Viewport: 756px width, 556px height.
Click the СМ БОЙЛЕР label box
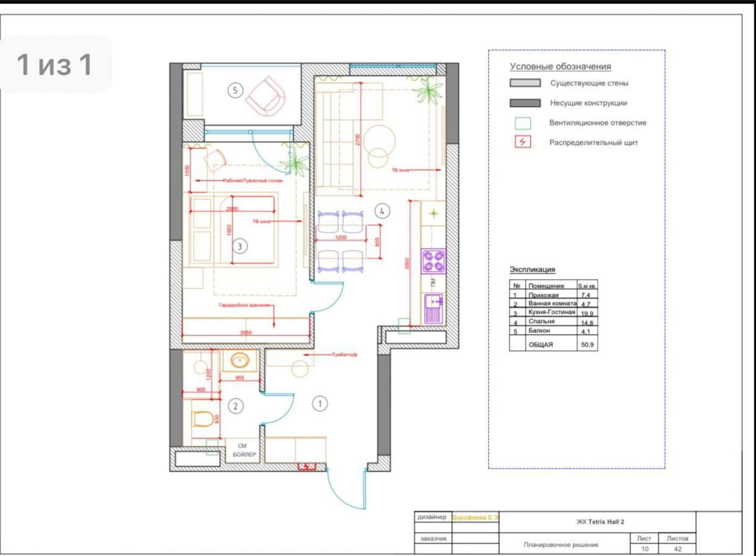point(244,450)
